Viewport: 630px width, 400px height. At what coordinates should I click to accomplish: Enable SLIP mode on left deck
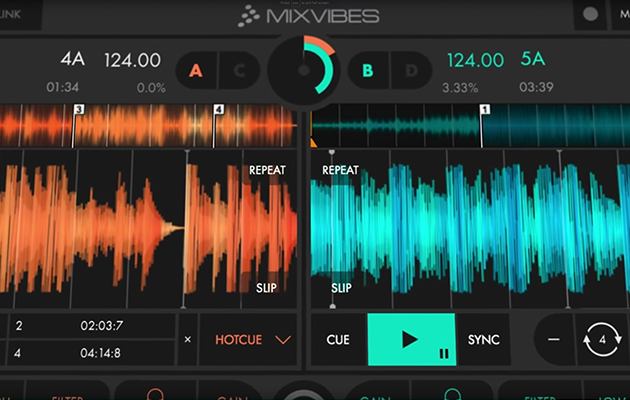pyautogui.click(x=267, y=288)
